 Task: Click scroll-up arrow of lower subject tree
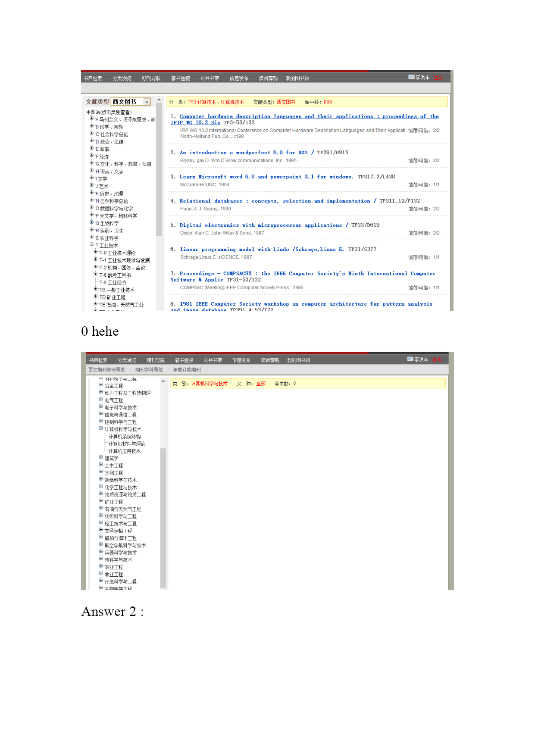(x=163, y=381)
